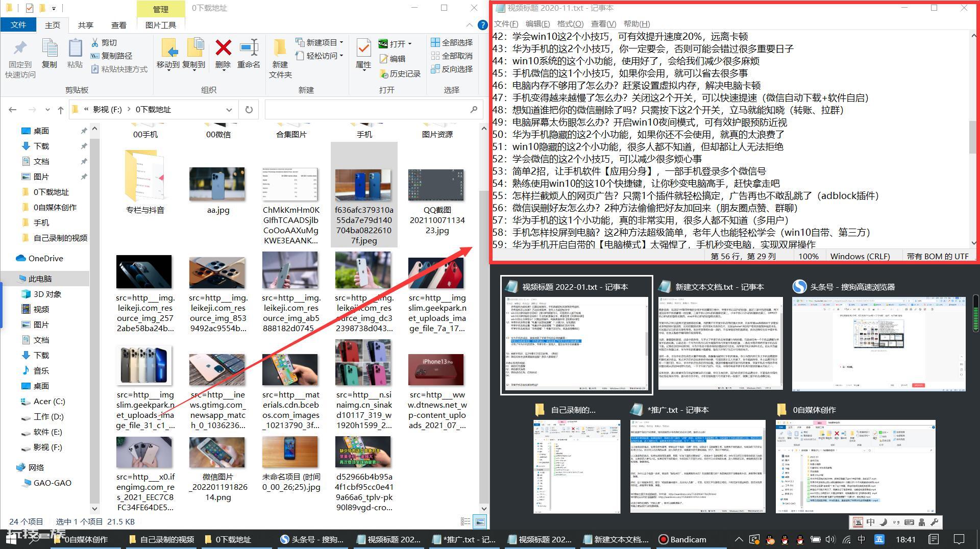Click the taskbar volume icon
Screen dimensions: 980x549
pyautogui.click(x=830, y=539)
